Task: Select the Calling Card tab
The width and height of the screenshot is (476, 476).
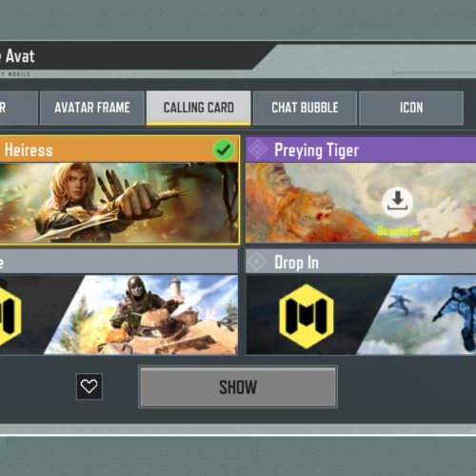Action: [x=198, y=108]
